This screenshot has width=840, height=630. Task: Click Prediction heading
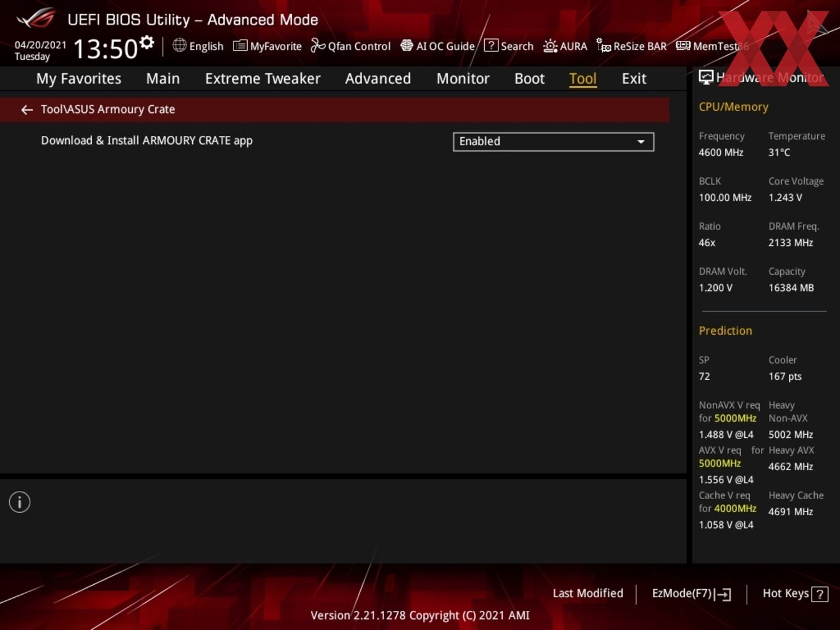click(725, 331)
